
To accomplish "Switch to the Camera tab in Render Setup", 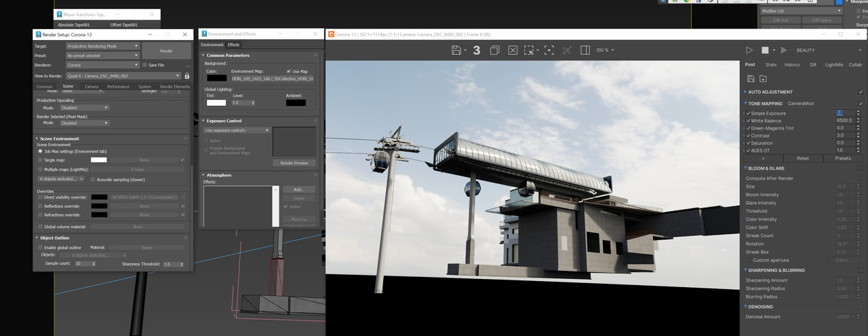I will point(91,87).
